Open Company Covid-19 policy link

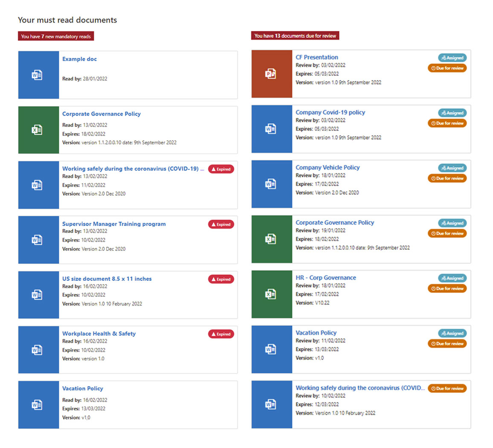(x=330, y=112)
